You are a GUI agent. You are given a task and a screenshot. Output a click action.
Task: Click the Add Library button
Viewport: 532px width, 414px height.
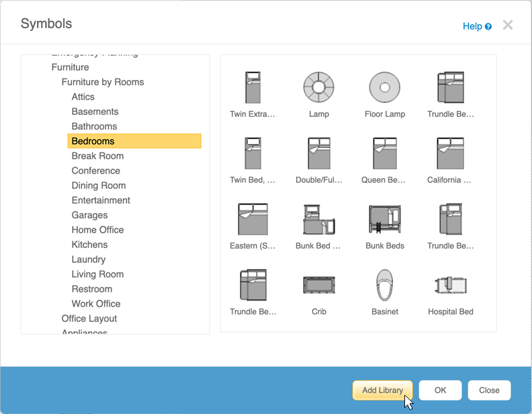382,390
